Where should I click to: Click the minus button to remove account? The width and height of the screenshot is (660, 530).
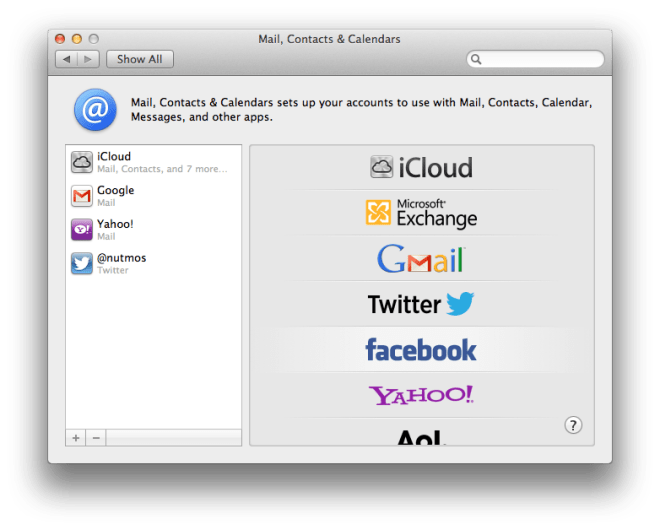coord(96,438)
